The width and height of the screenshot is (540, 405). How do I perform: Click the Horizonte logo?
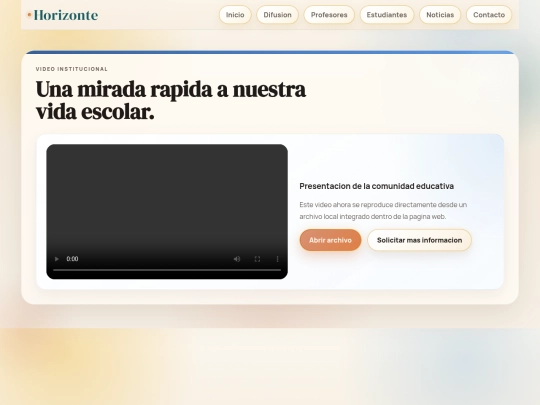pos(62,15)
